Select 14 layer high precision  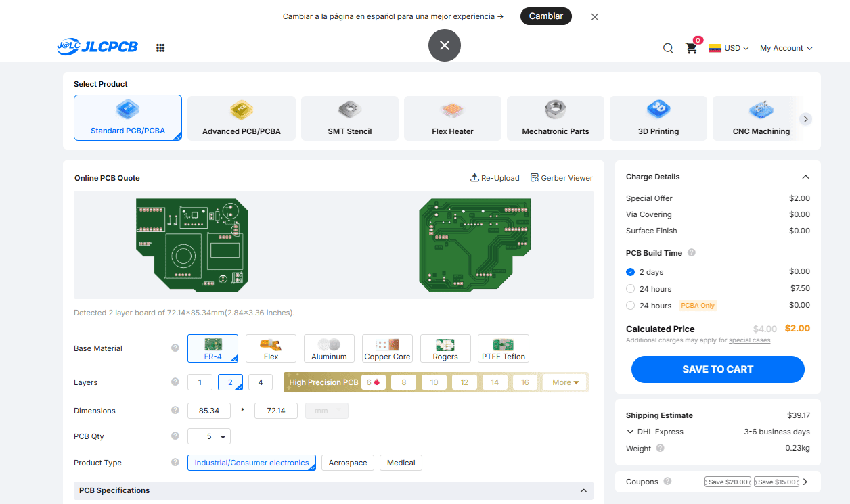tap(495, 382)
